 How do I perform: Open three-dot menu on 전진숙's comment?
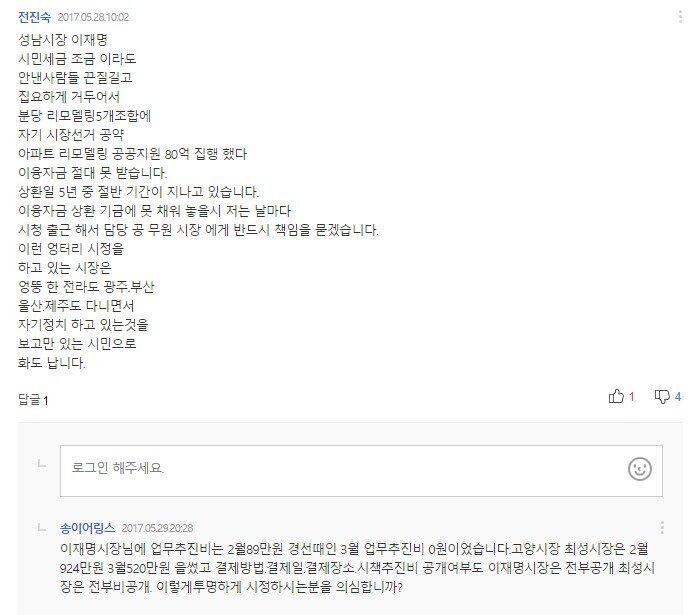(680, 17)
